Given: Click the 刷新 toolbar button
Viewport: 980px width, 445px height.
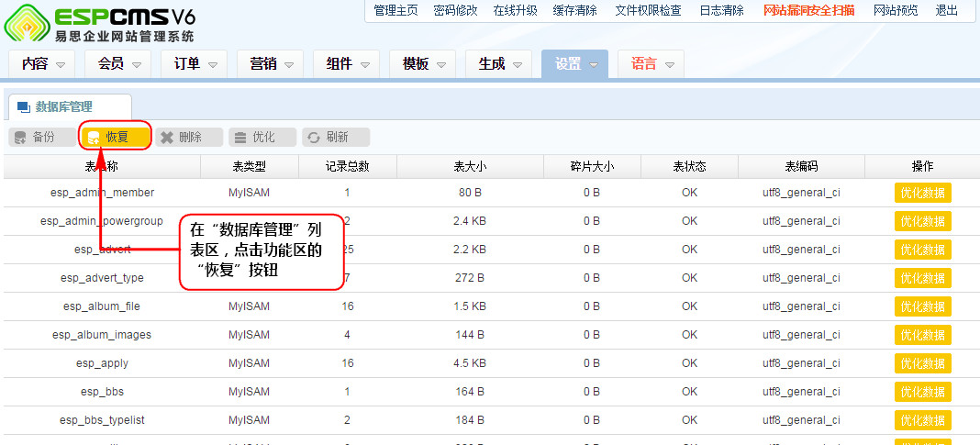Looking at the screenshot, I should pyautogui.click(x=336, y=138).
